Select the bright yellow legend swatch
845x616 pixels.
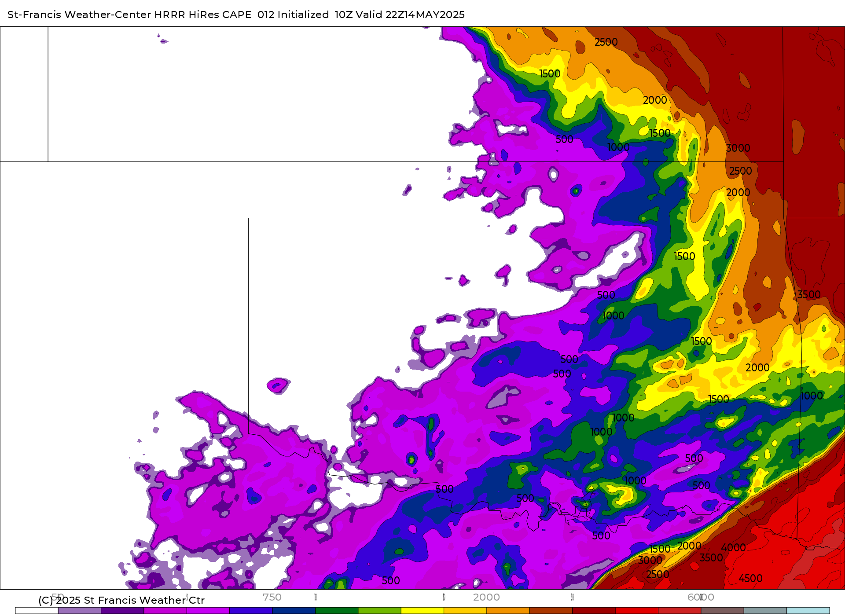[422, 611]
